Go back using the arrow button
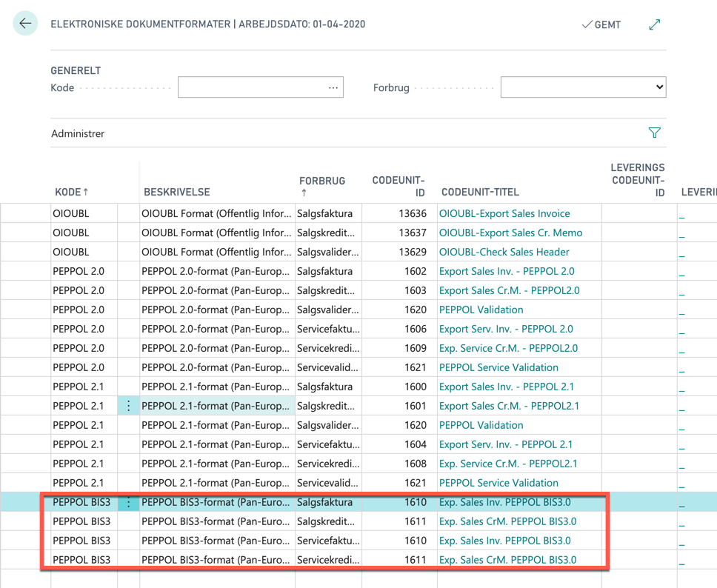The width and height of the screenshot is (717, 588). 25,23
